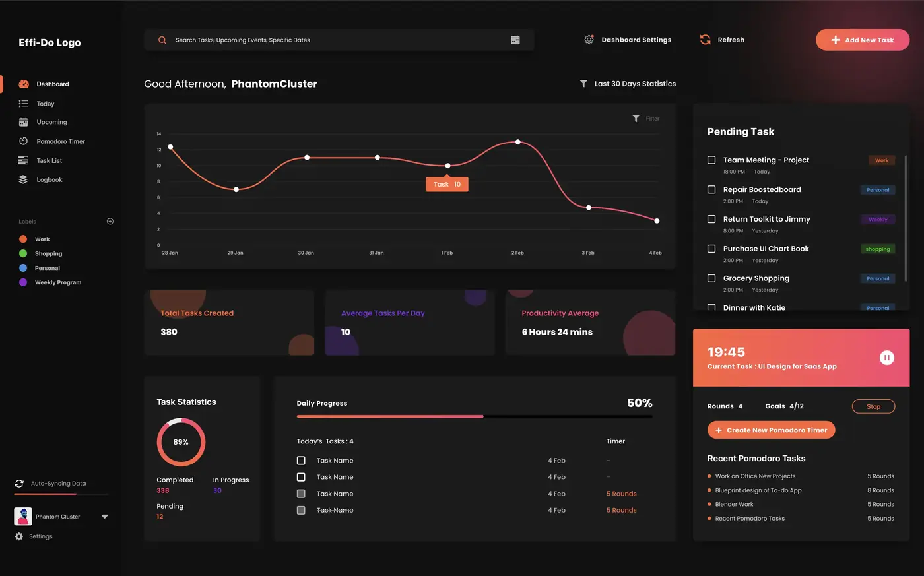This screenshot has height=576, width=924.
Task: Open Dashboard Settings
Action: (x=628, y=40)
